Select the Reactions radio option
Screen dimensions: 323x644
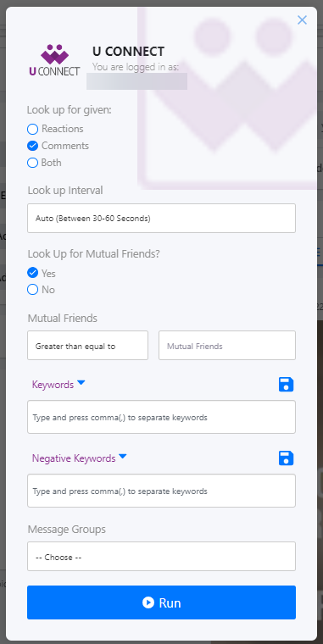click(x=32, y=129)
